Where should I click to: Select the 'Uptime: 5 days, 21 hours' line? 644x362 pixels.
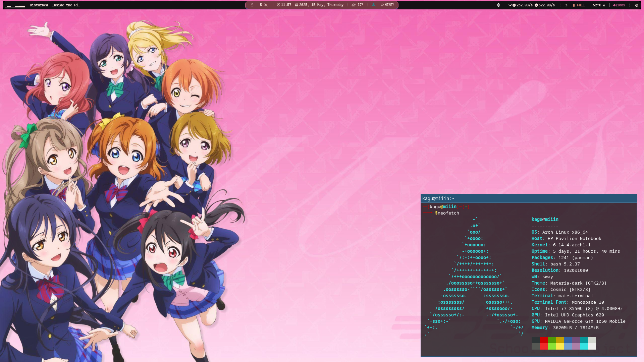576,251
